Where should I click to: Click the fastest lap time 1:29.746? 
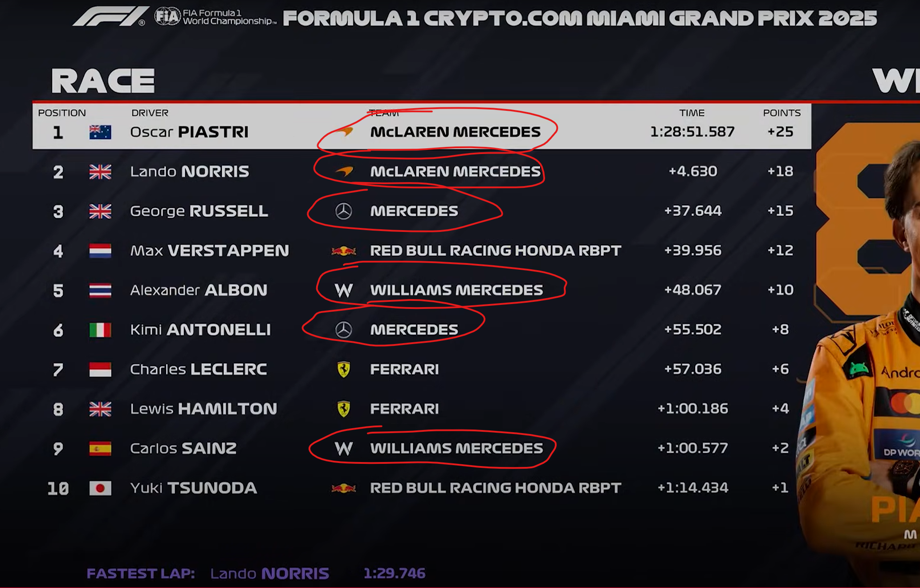394,573
